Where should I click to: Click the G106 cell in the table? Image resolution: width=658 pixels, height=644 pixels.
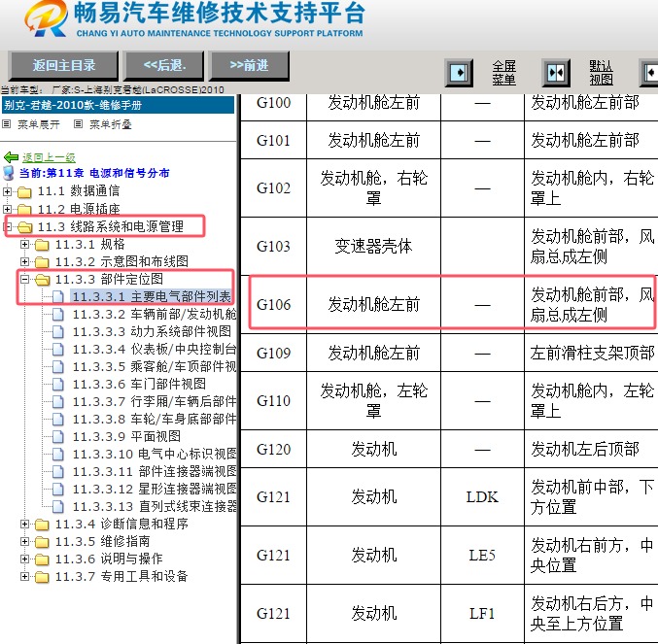[x=274, y=304]
